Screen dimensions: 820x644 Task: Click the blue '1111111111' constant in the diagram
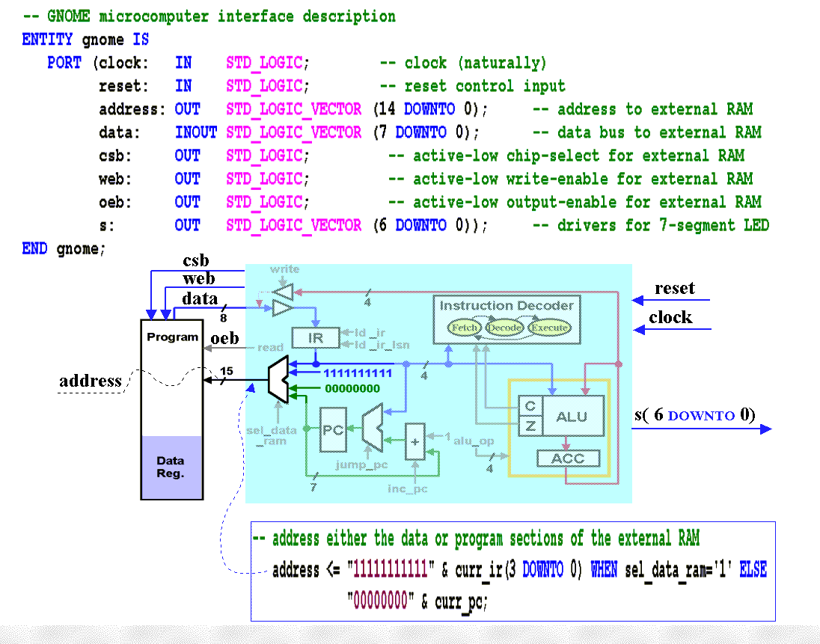358,373
